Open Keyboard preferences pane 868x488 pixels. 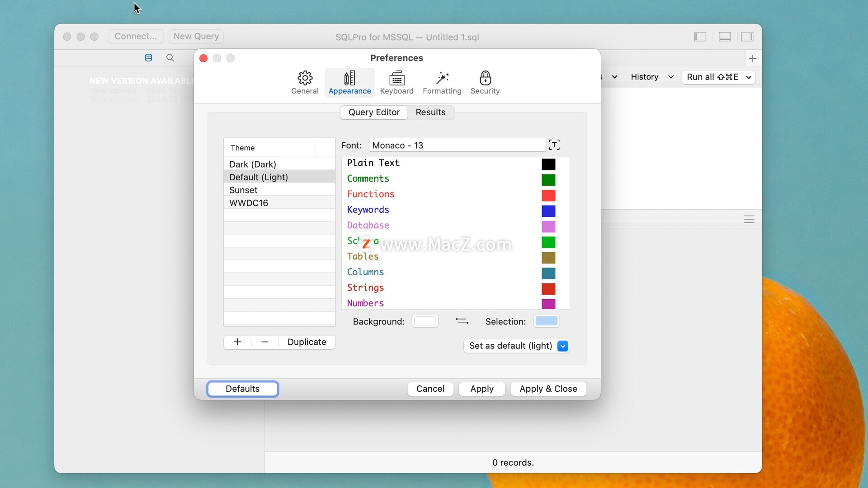[396, 83]
